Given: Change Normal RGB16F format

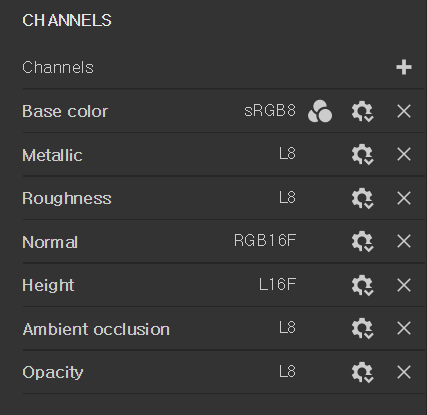Looking at the screenshot, I should [265, 240].
